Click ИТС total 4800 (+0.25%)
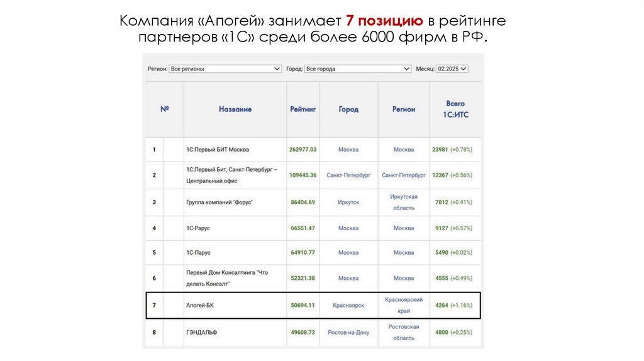 point(454,332)
